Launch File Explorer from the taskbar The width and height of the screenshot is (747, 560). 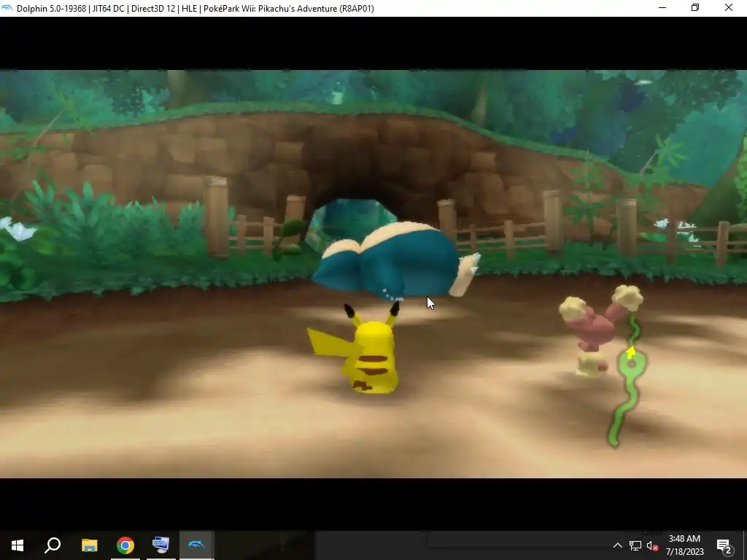[x=89, y=545]
